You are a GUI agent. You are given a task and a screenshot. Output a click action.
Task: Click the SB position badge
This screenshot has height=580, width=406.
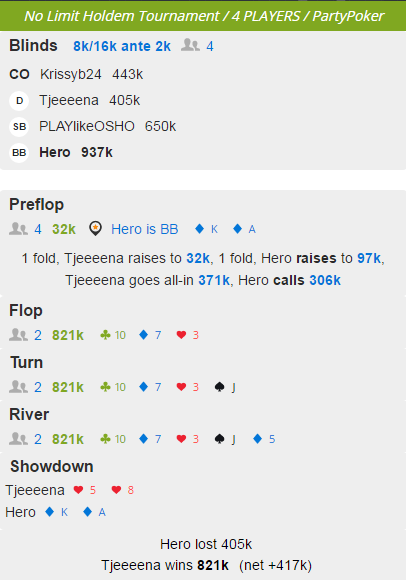coord(19,127)
